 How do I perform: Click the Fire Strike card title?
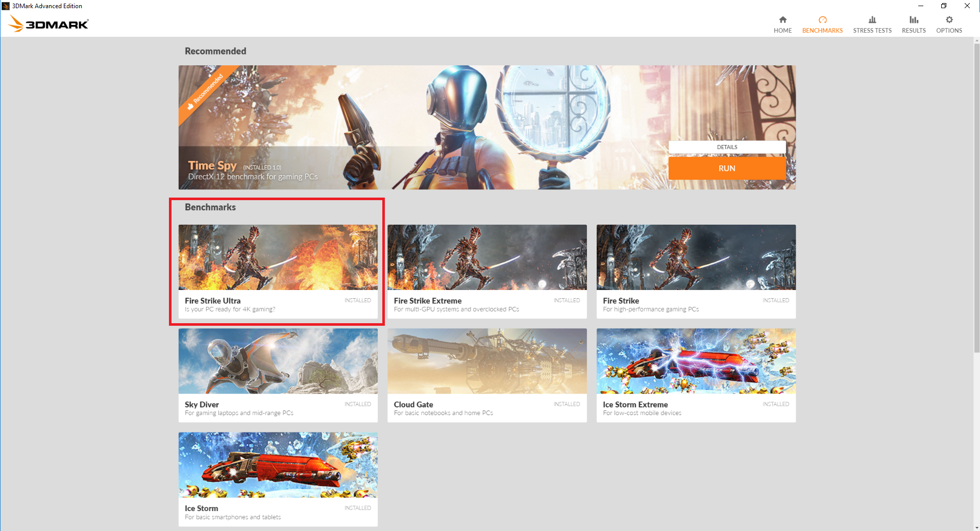click(621, 301)
